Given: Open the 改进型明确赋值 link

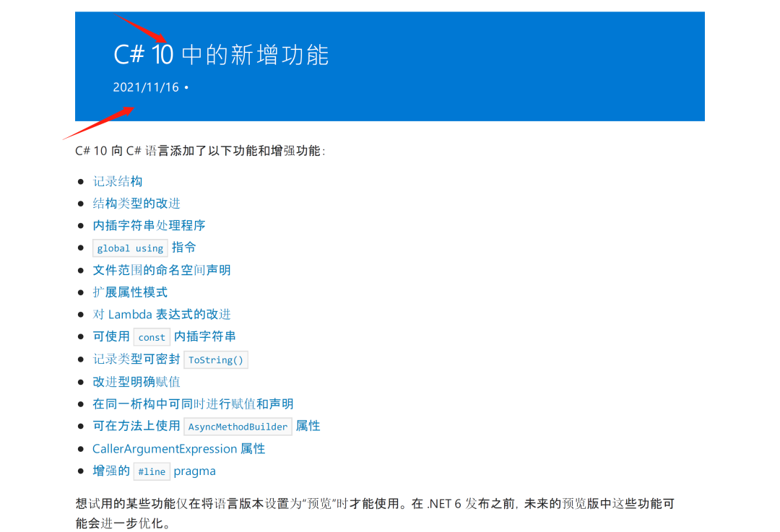Looking at the screenshot, I should coord(136,382).
